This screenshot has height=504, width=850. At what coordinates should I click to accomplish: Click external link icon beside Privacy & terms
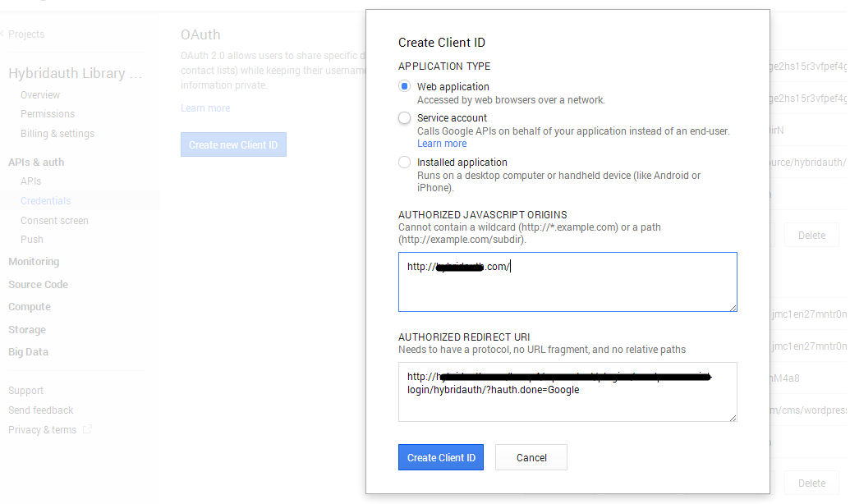(x=87, y=429)
